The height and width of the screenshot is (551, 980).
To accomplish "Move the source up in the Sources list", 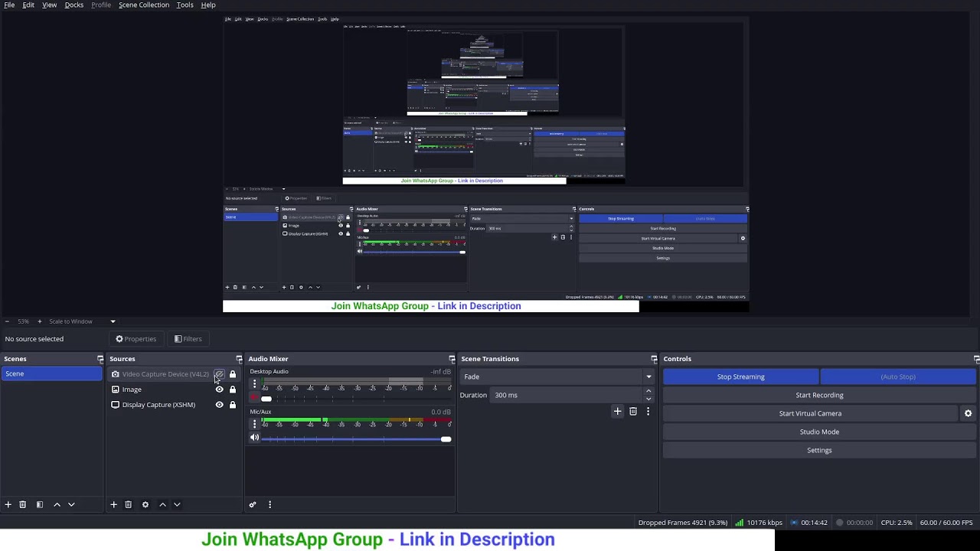I will [x=162, y=504].
